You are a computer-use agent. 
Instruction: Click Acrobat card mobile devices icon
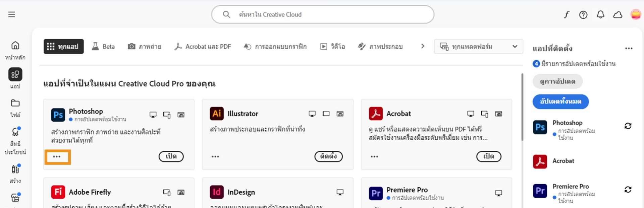[x=485, y=114]
